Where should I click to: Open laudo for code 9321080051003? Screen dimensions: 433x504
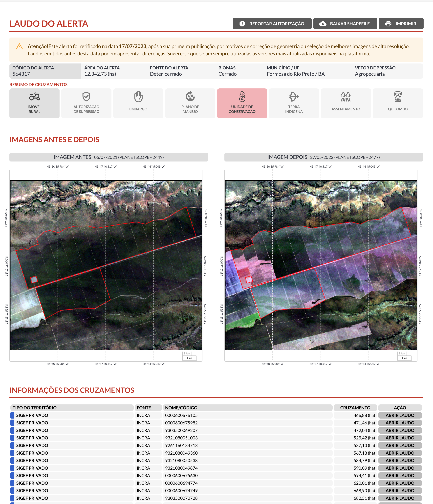[x=400, y=438]
